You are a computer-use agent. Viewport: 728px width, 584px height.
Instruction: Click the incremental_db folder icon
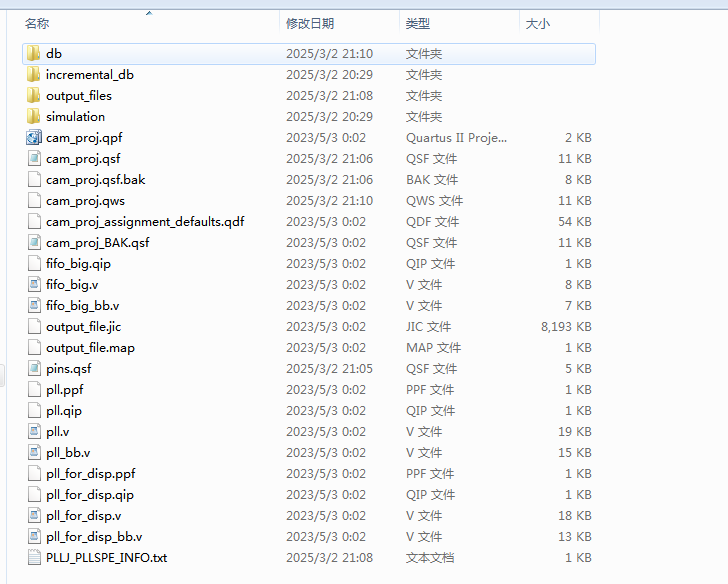34,75
